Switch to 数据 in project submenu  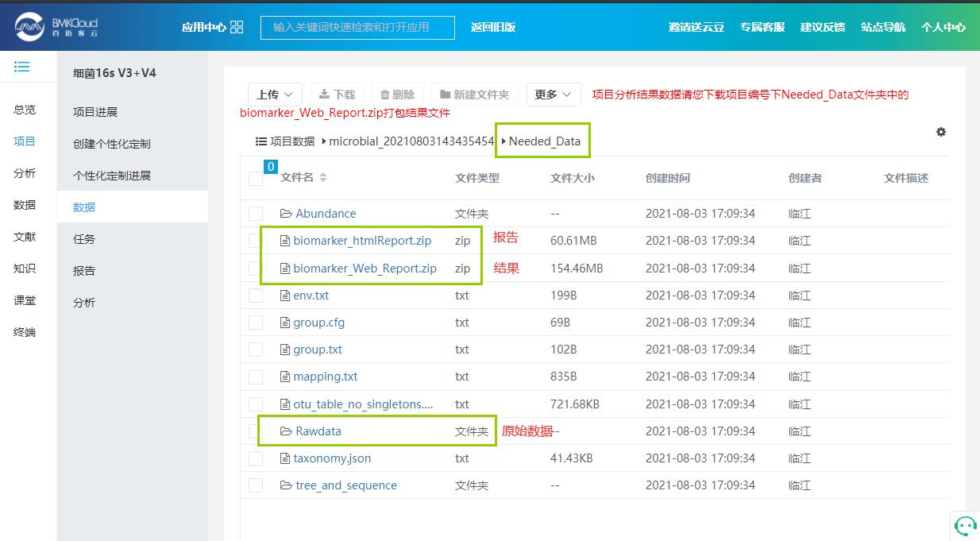click(84, 207)
